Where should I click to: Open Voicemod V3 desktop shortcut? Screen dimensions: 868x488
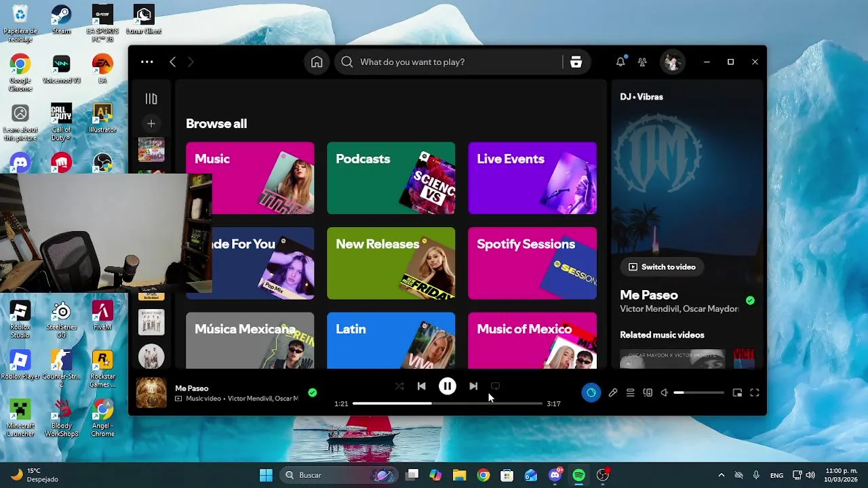61,69
